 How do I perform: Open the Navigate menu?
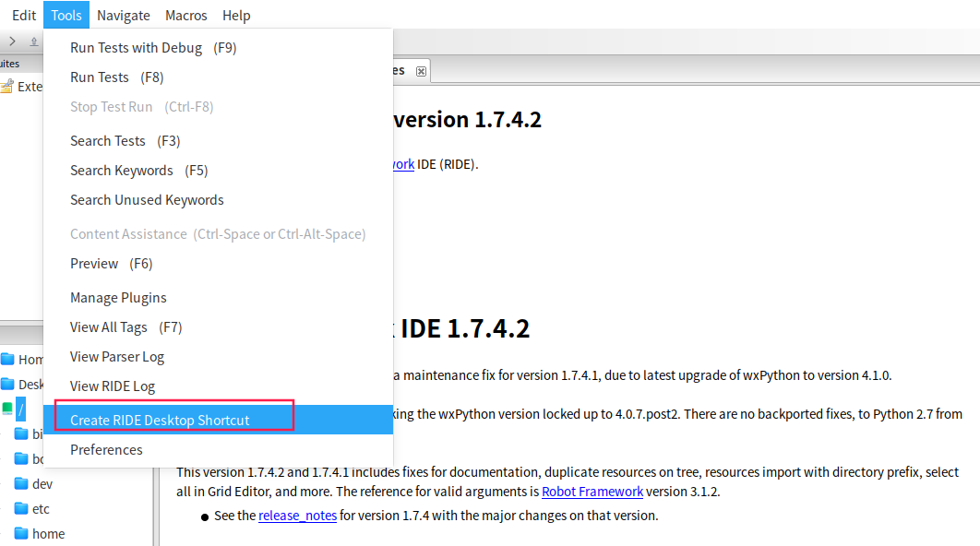[x=123, y=15]
